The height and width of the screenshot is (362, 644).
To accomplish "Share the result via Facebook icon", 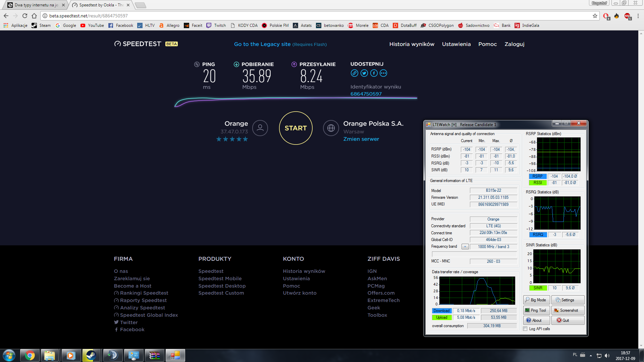I will (x=374, y=73).
